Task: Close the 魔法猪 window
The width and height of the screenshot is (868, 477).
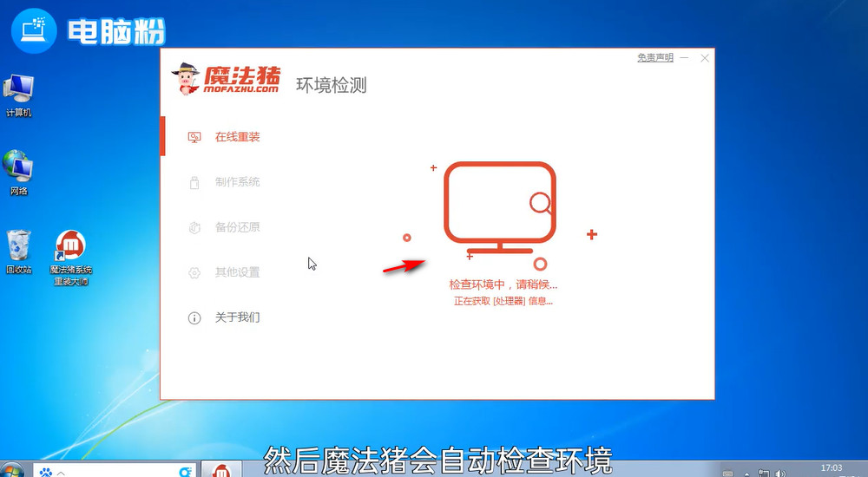Action: tap(705, 58)
